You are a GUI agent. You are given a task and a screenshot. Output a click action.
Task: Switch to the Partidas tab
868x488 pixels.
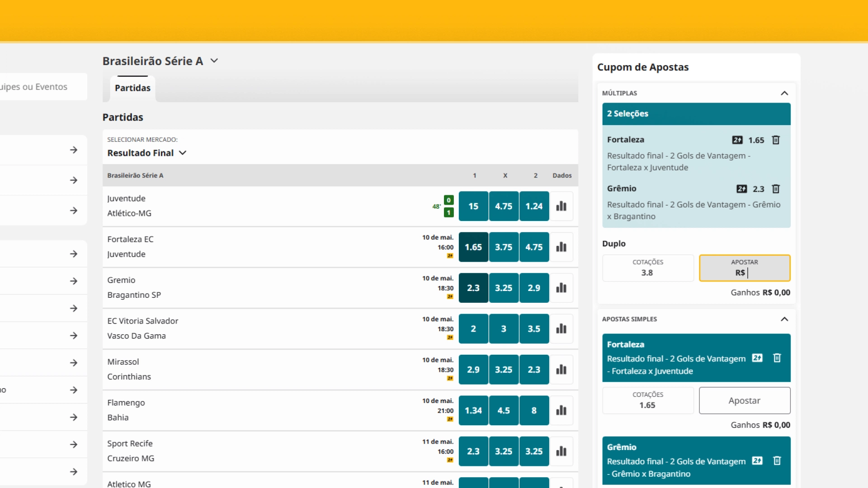point(132,88)
